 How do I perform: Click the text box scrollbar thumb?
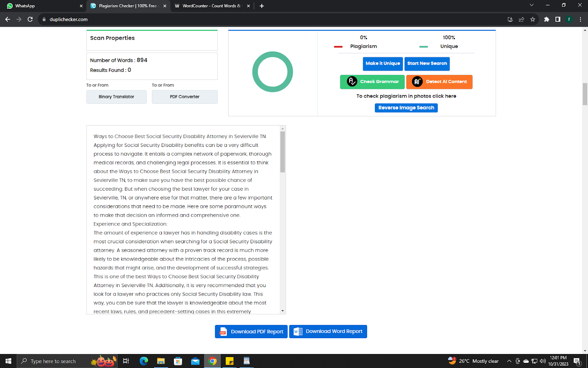pos(283,152)
